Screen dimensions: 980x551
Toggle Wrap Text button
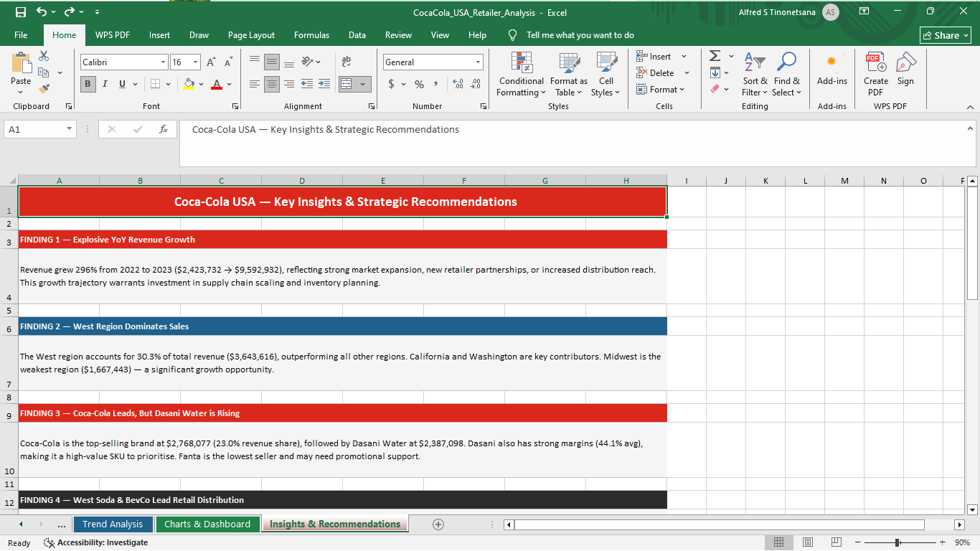347,62
